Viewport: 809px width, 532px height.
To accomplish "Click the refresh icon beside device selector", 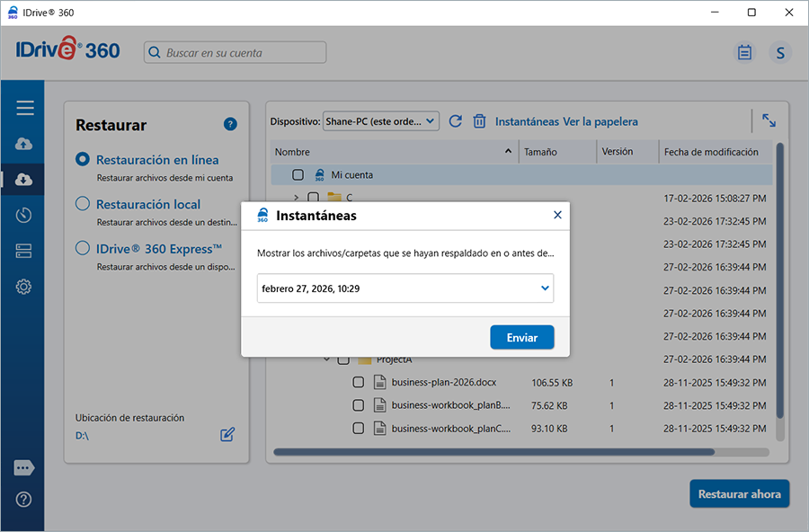I will pos(456,121).
